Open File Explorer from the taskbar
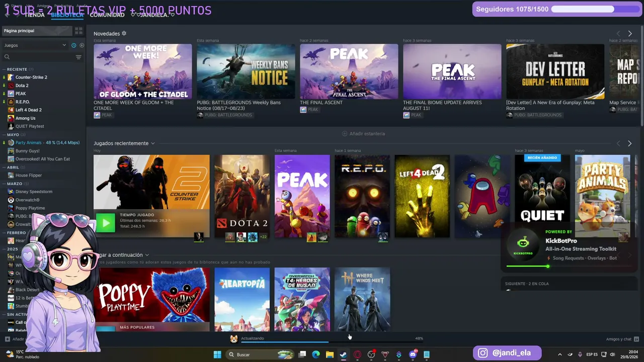The width and height of the screenshot is (644, 362). click(x=330, y=354)
